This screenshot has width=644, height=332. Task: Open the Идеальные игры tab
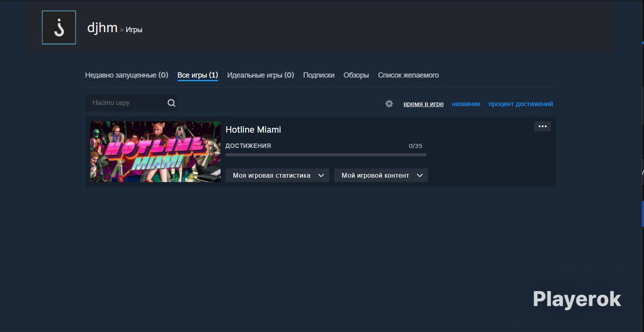[x=260, y=75]
